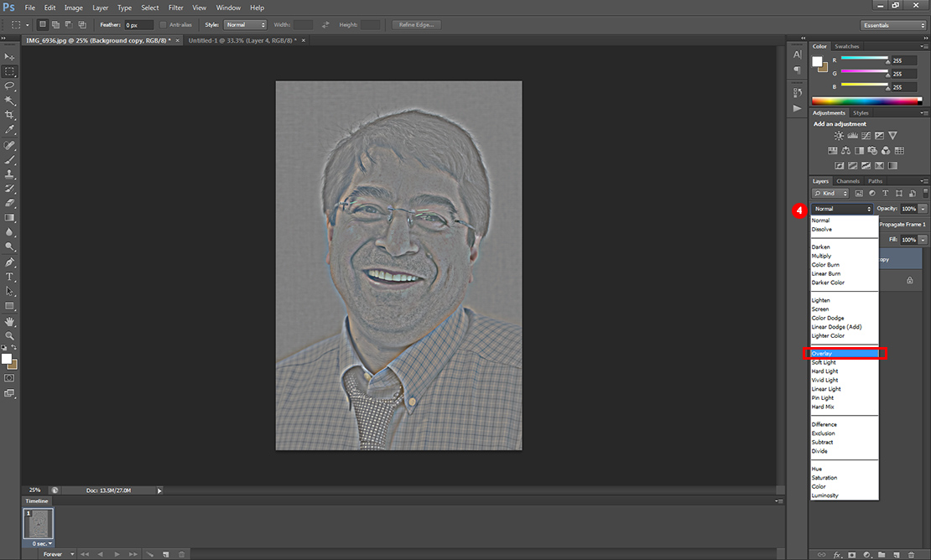The image size is (931, 560).
Task: Open the Essentials workspace dropdown
Action: point(893,25)
